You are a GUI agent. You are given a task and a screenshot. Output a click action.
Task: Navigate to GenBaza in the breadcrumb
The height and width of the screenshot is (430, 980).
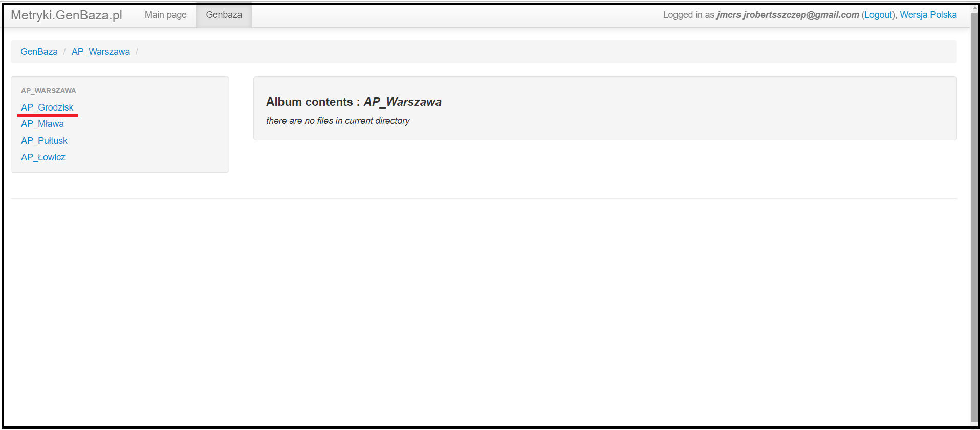[x=39, y=52]
